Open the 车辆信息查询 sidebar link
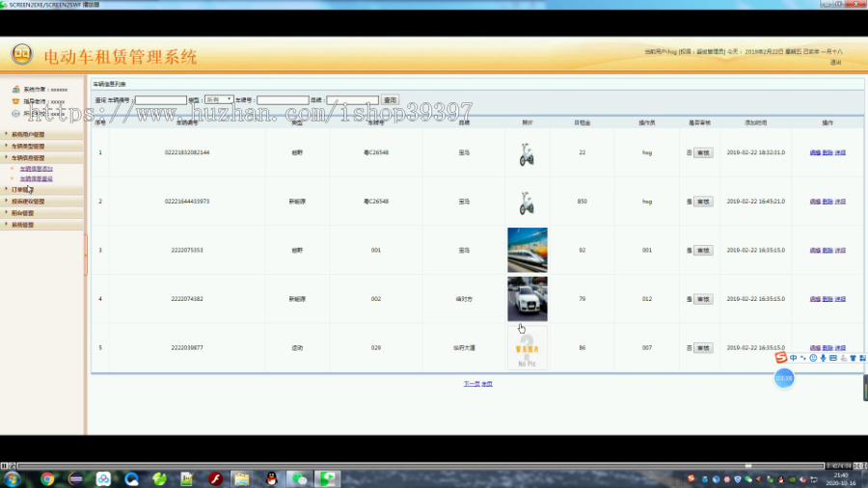The image size is (868, 488). click(x=37, y=179)
